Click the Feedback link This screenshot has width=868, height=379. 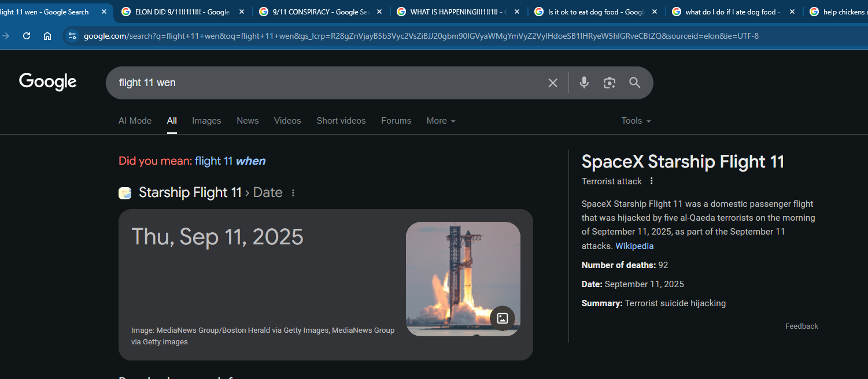click(x=801, y=326)
